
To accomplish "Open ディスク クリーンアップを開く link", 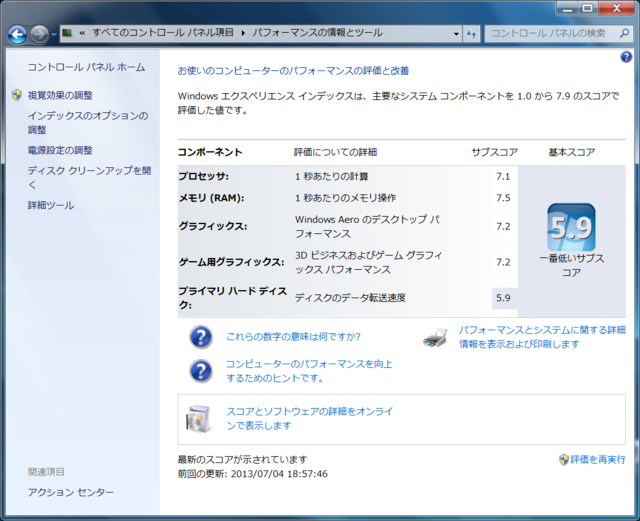I will (89, 178).
